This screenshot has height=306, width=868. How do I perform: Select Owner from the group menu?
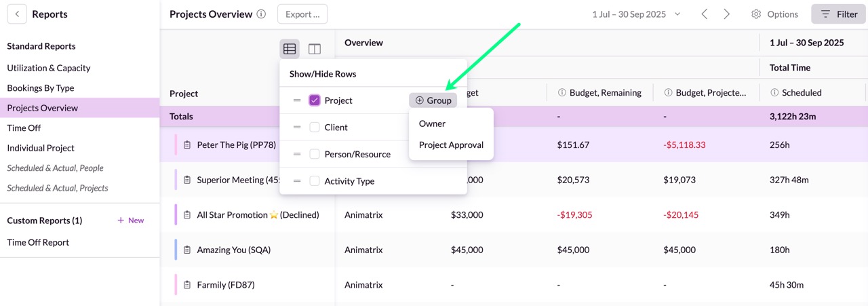point(432,123)
